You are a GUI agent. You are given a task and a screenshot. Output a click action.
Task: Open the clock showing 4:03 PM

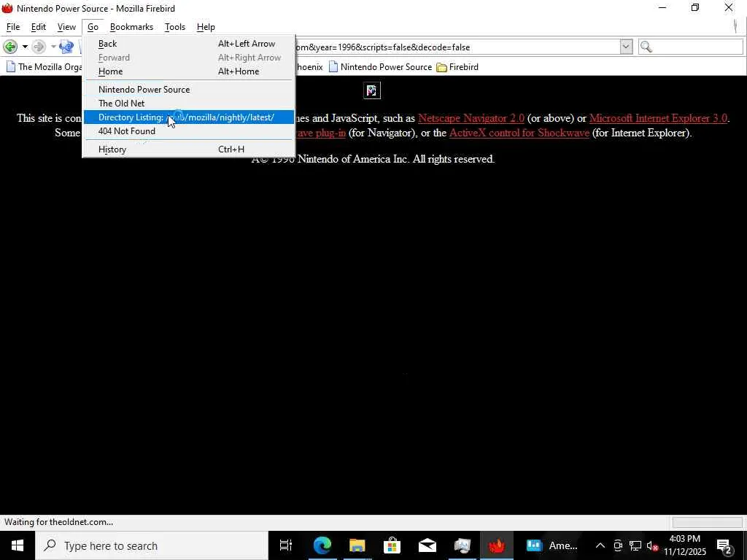pyautogui.click(x=684, y=545)
